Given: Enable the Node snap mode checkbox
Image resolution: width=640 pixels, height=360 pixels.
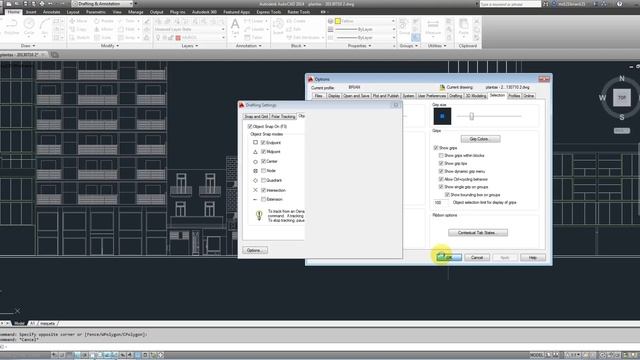Looking at the screenshot, I should point(264,171).
